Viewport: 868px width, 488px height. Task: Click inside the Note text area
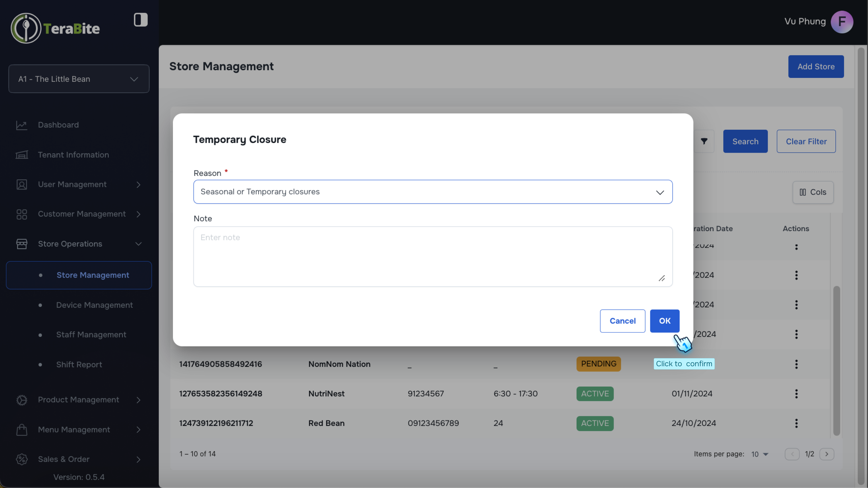coord(433,257)
